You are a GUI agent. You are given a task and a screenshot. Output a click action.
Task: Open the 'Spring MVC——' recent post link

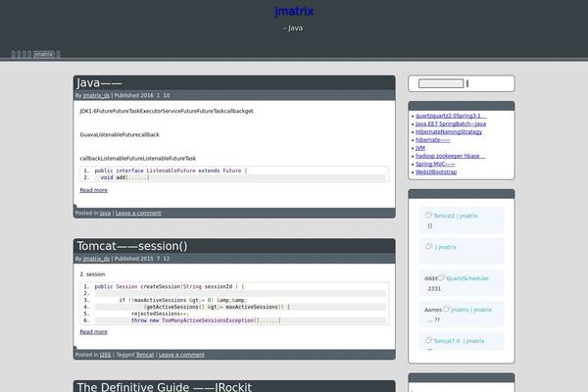pyautogui.click(x=435, y=165)
